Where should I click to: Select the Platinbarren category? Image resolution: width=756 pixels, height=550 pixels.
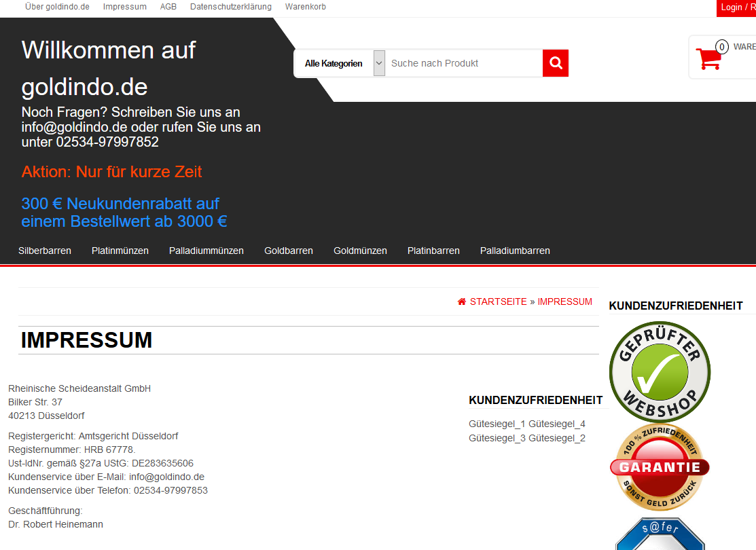click(433, 251)
